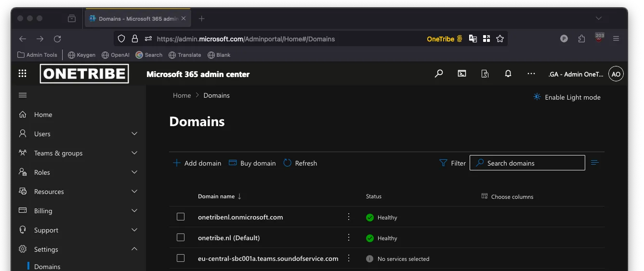
Task: Click the extension icon with 203 badge
Action: [x=599, y=38]
